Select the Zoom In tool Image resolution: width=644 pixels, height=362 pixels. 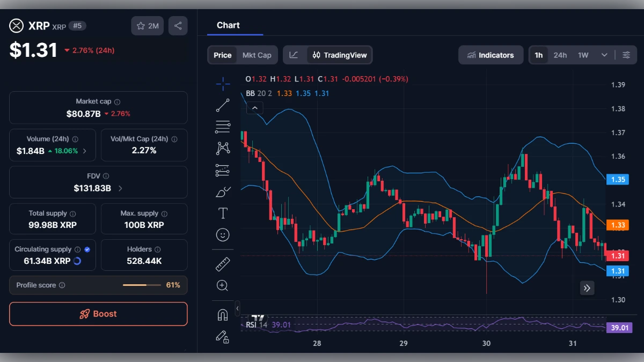point(222,285)
